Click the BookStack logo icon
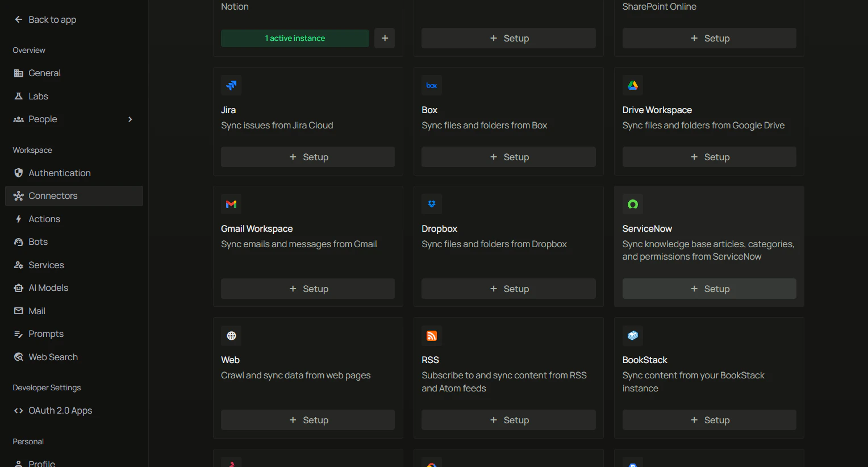Image resolution: width=868 pixels, height=467 pixels. 633,336
